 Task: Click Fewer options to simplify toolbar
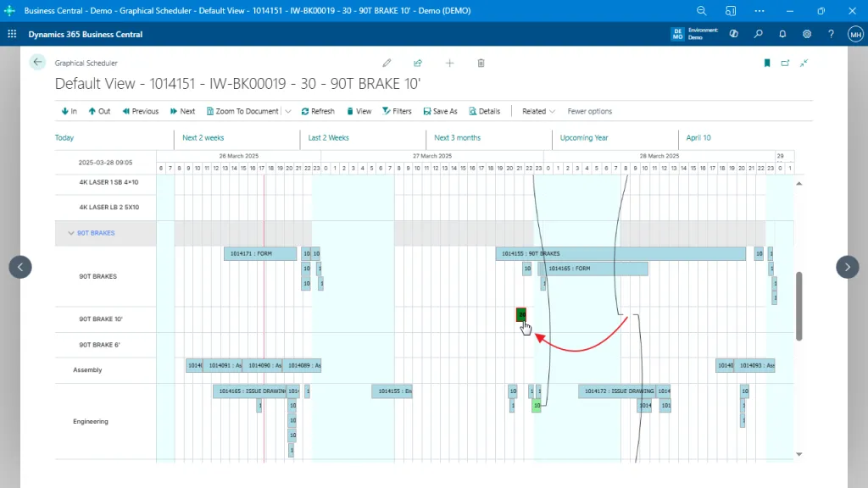coord(590,111)
